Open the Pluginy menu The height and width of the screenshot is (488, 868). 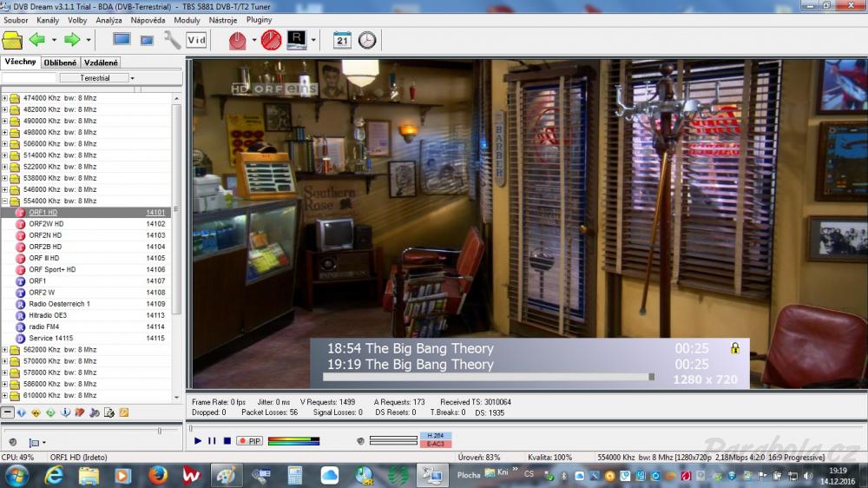[x=259, y=20]
